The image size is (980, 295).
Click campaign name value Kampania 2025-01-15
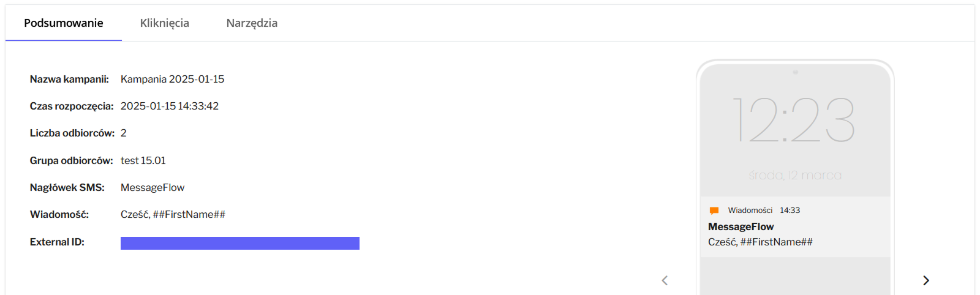172,79
